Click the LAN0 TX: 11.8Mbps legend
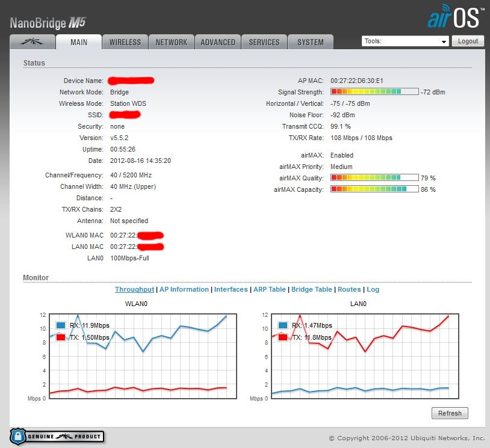 (312, 337)
